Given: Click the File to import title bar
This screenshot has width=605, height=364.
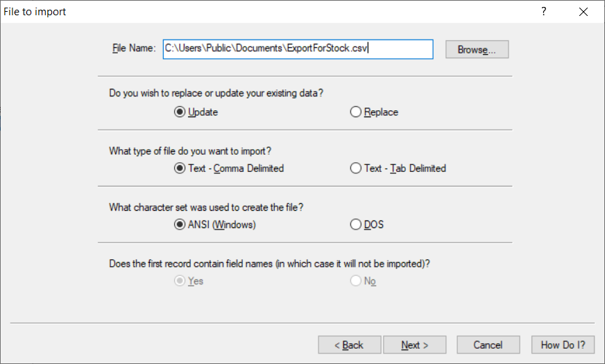Looking at the screenshot, I should pyautogui.click(x=278, y=12).
